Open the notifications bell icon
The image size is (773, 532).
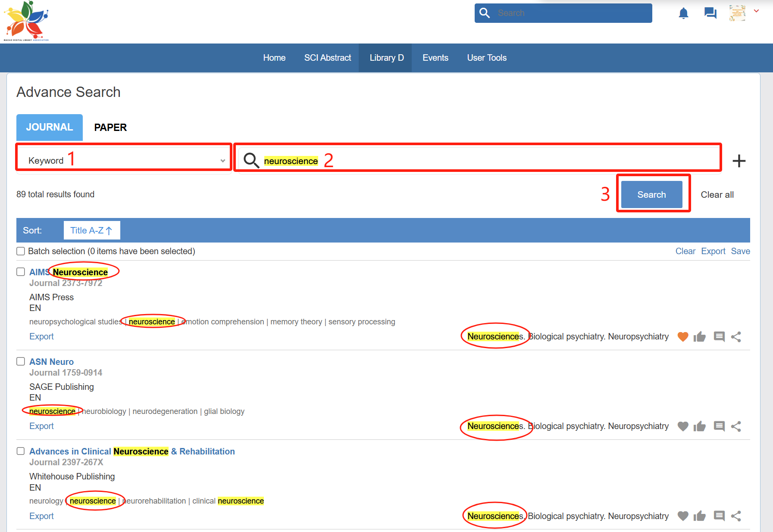coord(683,13)
